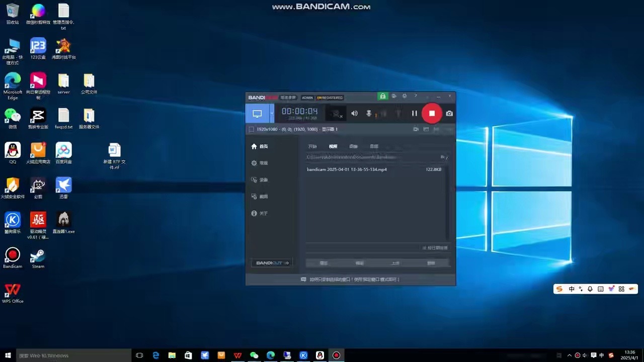Expand the recording mode dropdown arrow
This screenshot has height=362, width=644.
[x=272, y=114]
